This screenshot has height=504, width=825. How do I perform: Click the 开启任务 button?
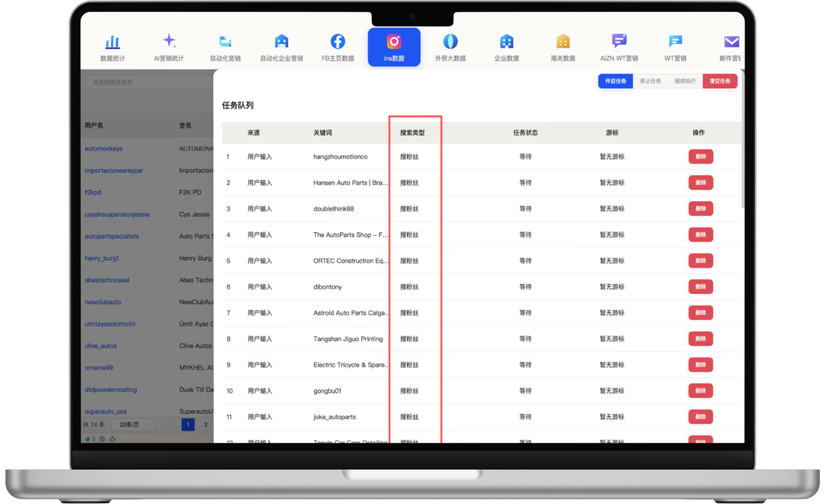[615, 81]
